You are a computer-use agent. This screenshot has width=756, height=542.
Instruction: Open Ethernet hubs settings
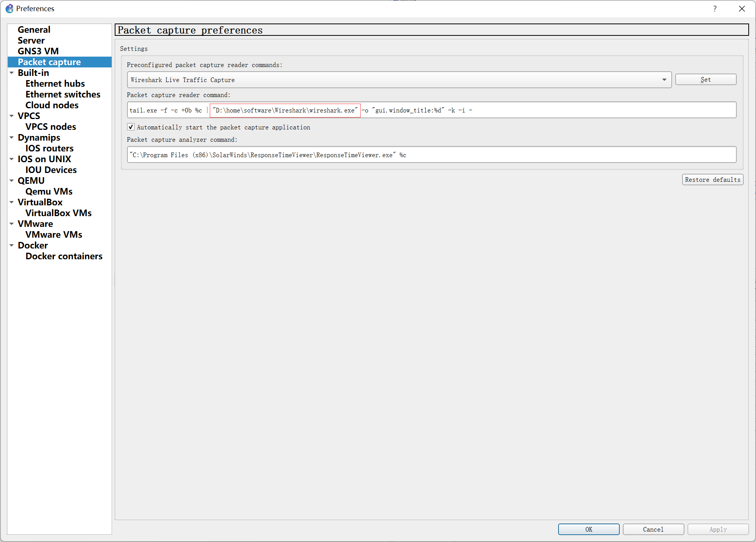click(x=55, y=84)
